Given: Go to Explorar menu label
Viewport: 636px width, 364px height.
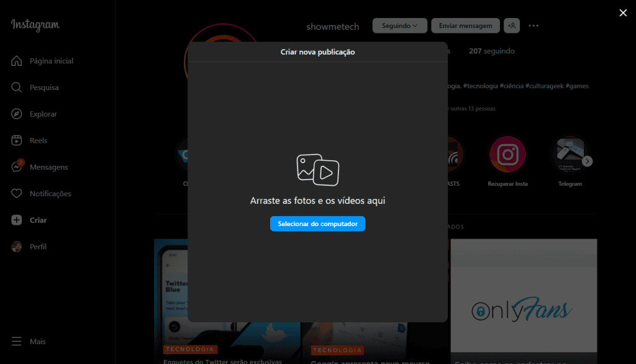Looking at the screenshot, I should coord(43,114).
